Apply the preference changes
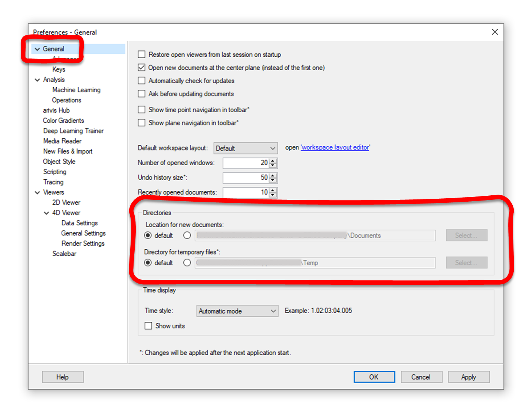The image size is (532, 417). [x=469, y=377]
